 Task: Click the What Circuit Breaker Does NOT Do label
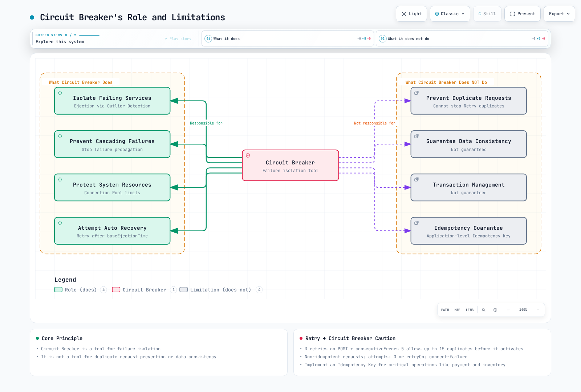[446, 82]
